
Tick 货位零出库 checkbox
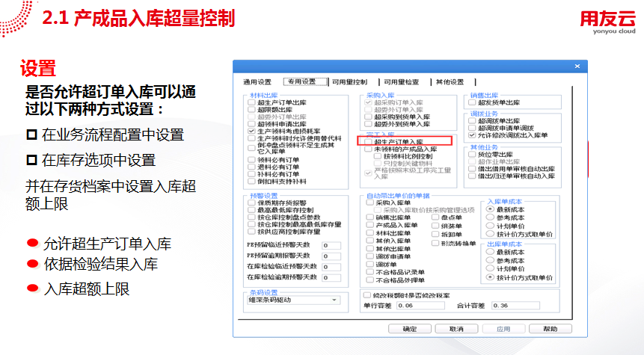[472, 154]
